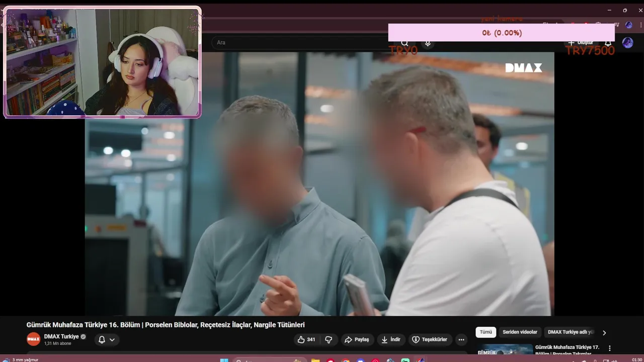Image resolution: width=644 pixels, height=362 pixels.
Task: Click the playing video frame
Action: (319, 184)
